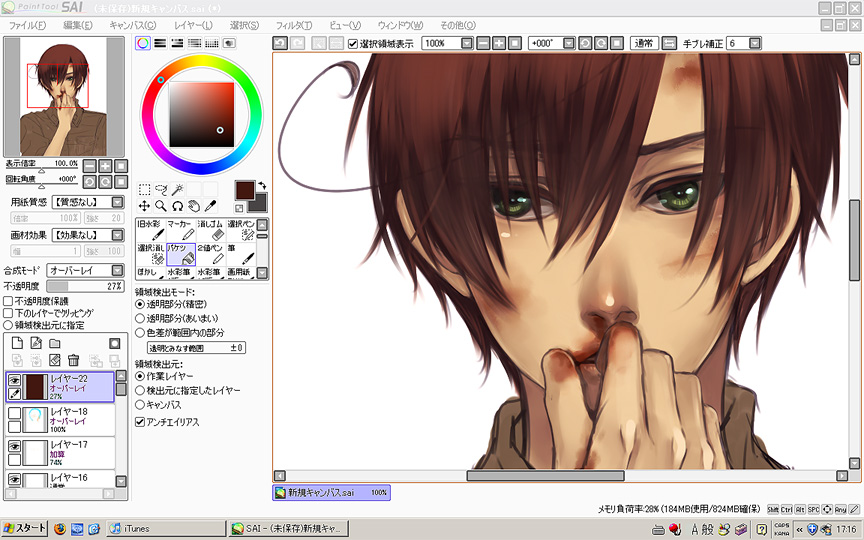This screenshot has width=864, height=540.
Task: Open the レイヤー(L) menu
Action: point(193,25)
